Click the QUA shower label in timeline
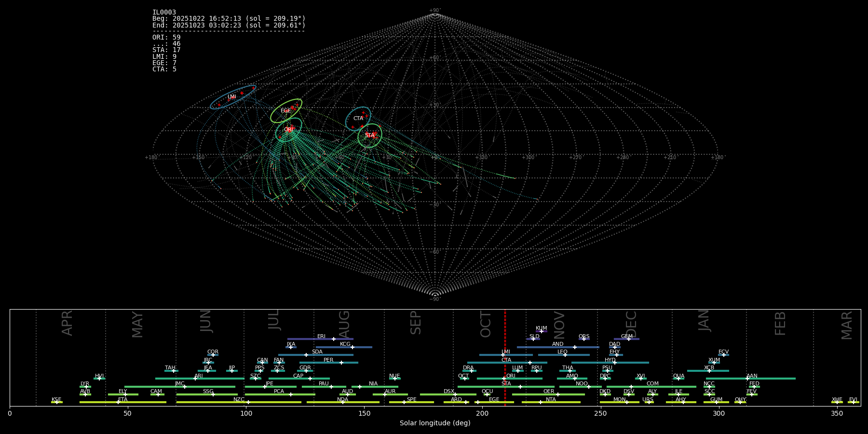Screen dimensions: 868x434 (678, 376)
